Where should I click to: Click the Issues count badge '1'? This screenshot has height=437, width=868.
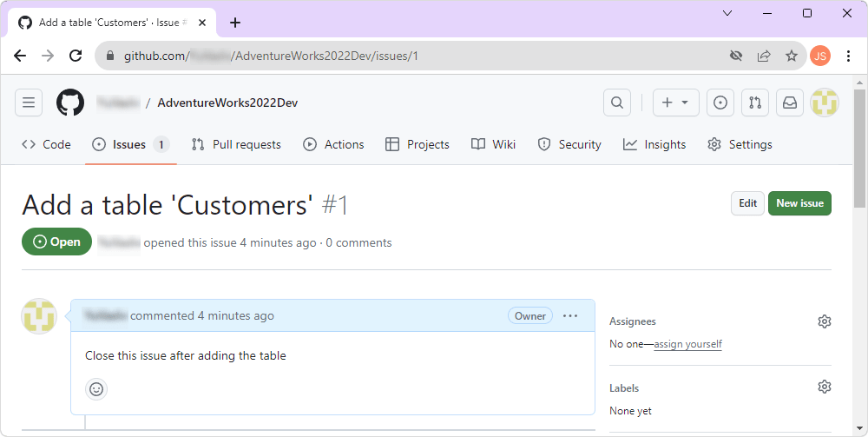click(161, 144)
